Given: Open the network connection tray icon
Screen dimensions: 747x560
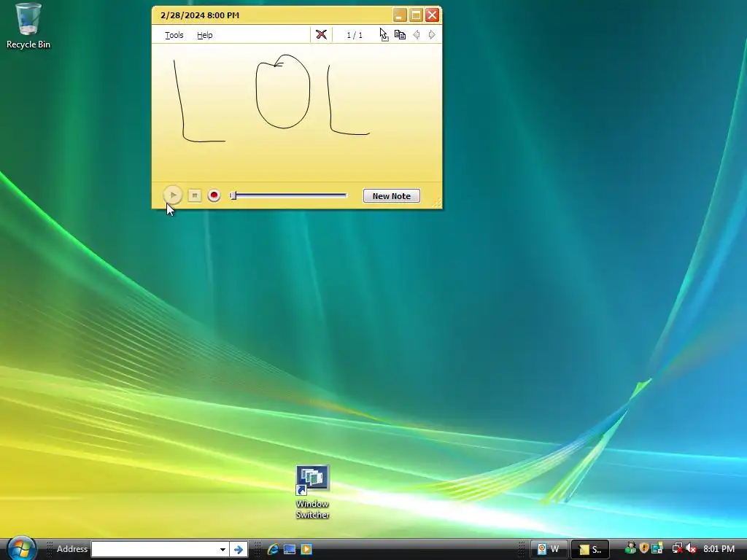Looking at the screenshot, I should [678, 548].
